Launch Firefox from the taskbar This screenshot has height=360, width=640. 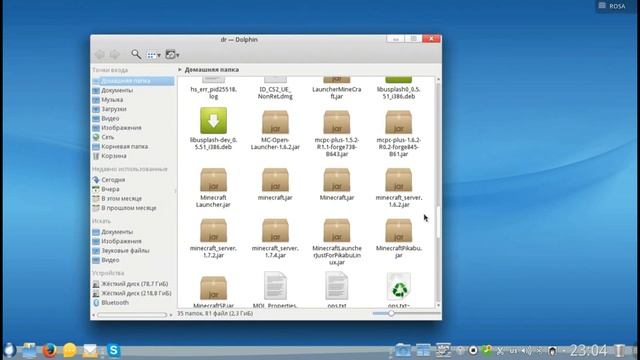[50, 350]
